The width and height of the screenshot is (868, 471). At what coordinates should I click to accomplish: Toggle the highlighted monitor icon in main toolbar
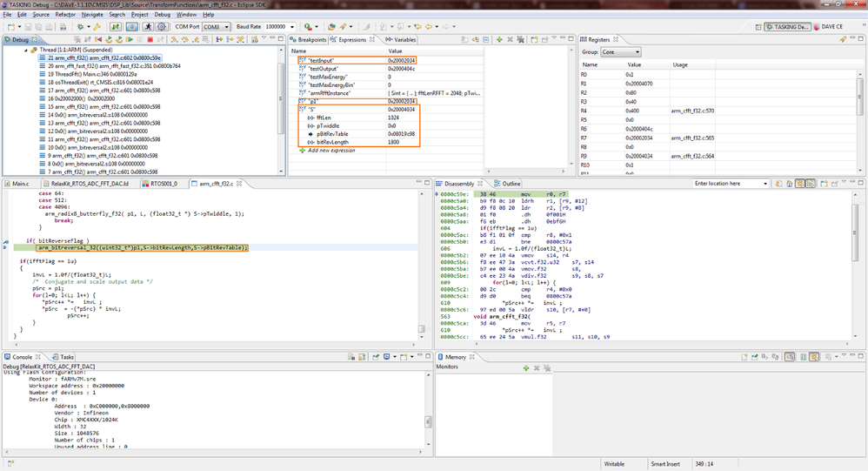pos(131,27)
